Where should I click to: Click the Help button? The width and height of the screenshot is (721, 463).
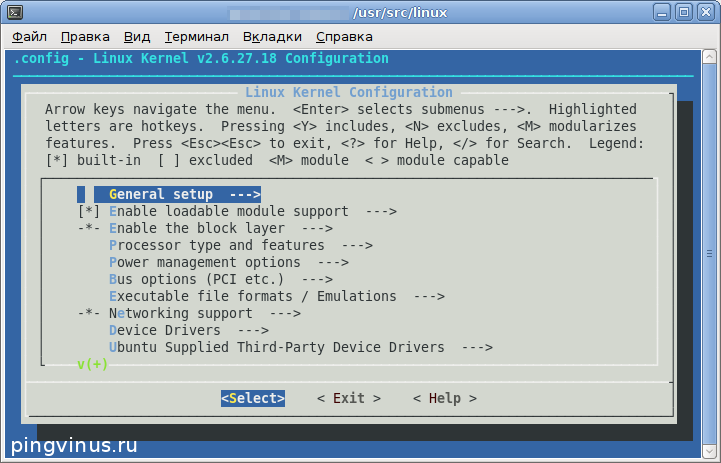445,398
